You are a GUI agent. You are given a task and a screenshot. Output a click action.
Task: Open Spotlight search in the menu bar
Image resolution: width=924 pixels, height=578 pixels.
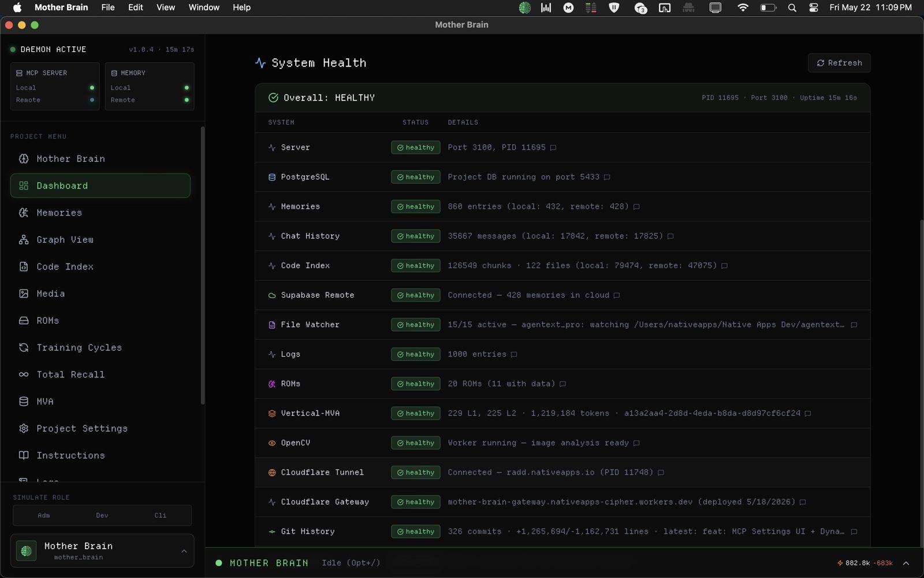coord(792,8)
